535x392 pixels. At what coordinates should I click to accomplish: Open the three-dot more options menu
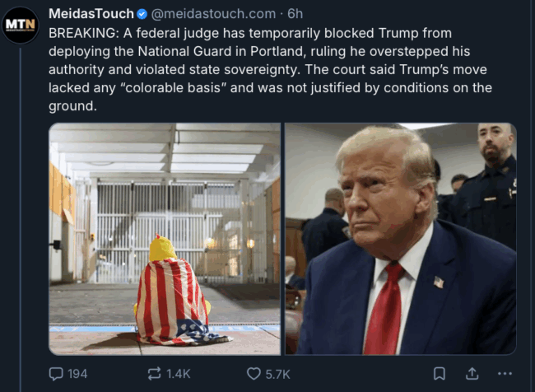point(505,374)
